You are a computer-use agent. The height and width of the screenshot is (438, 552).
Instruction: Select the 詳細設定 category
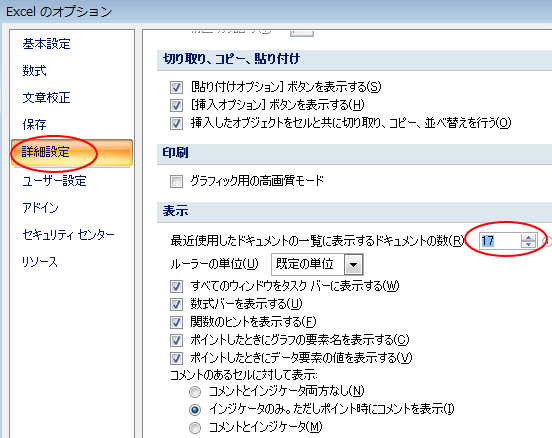(72, 152)
